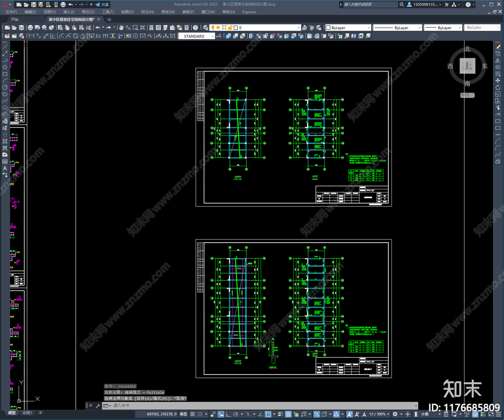
Task: Click the 上 face of the ViewCube
Action: pyautogui.click(x=467, y=66)
